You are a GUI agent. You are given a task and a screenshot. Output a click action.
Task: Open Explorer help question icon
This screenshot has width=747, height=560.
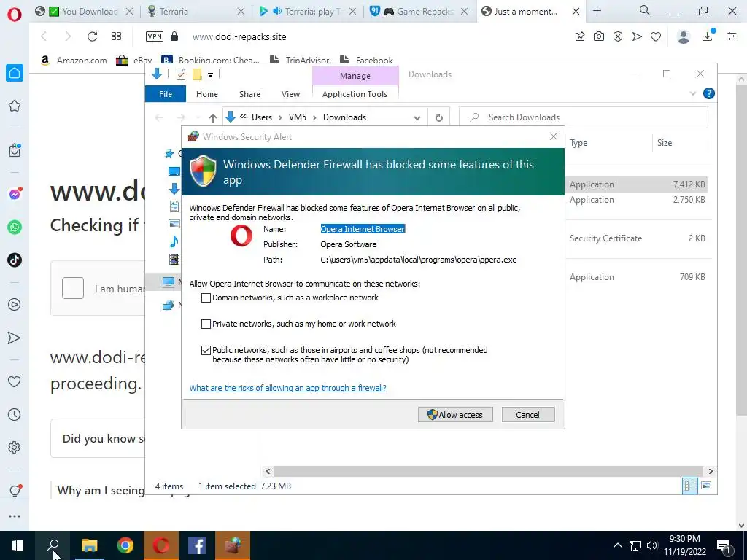[x=709, y=93]
